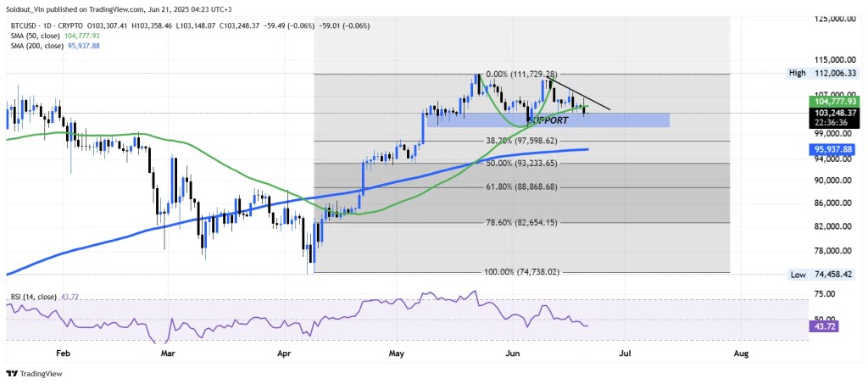Click the May label on time axis

tap(397, 350)
